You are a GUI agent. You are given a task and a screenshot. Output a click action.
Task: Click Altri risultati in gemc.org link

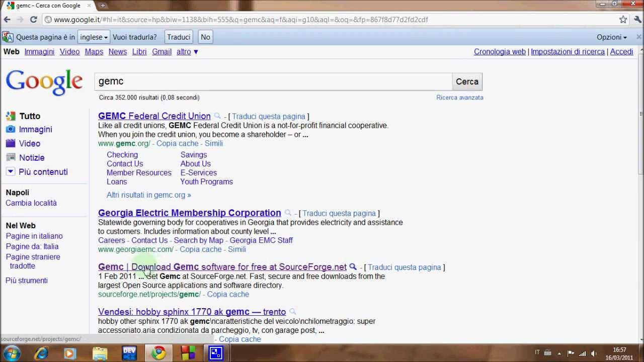point(148,195)
